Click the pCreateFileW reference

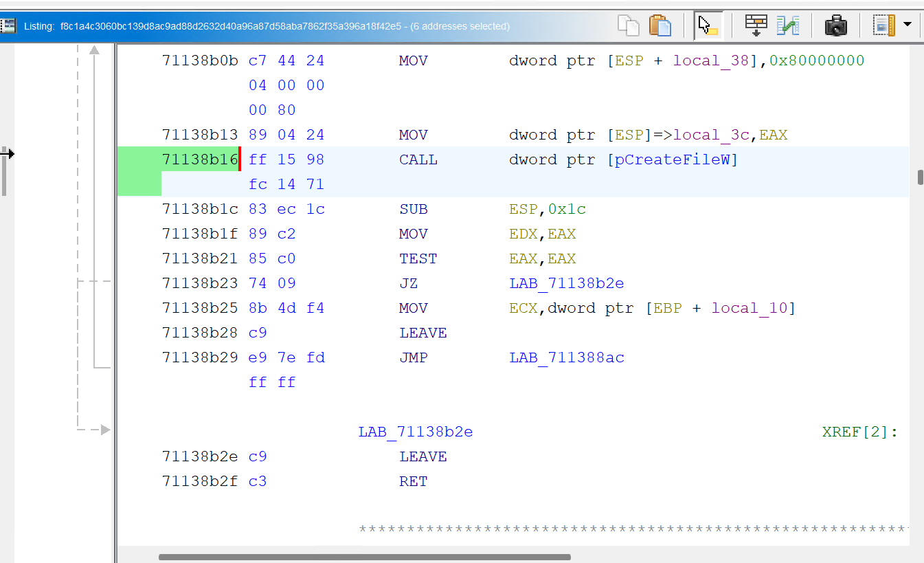tap(673, 160)
